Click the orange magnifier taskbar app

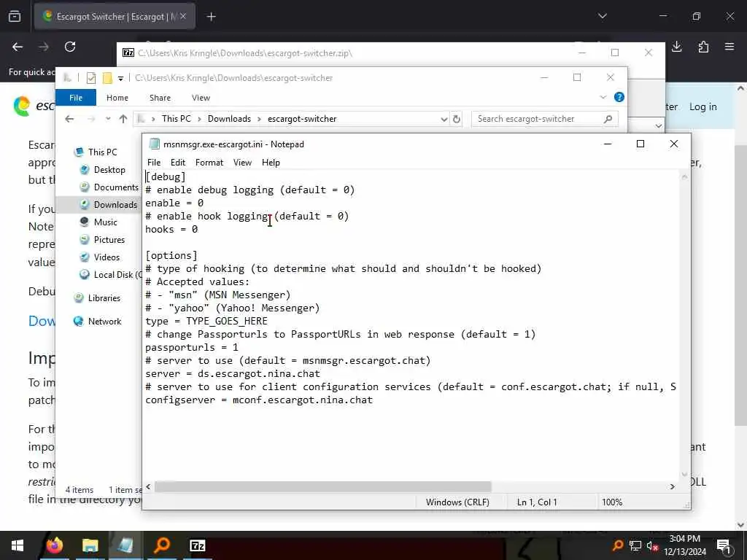pos(162,545)
